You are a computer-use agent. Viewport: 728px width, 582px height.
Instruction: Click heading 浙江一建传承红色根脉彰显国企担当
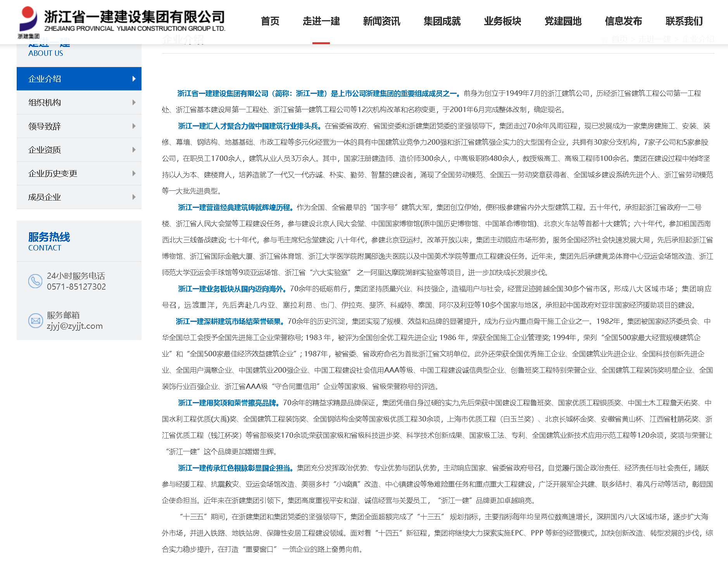236,468
